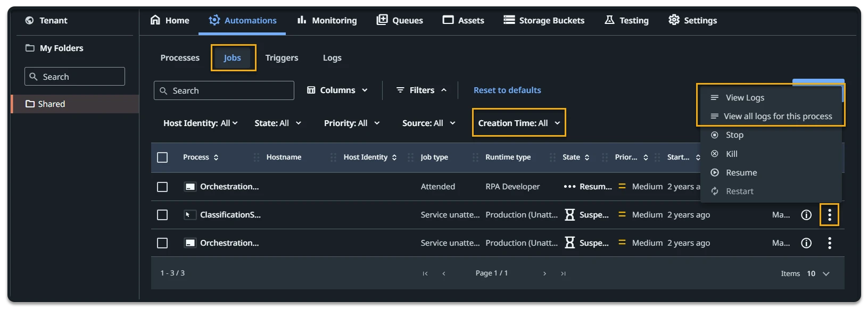
Task: Click the ClassificationS process type icon
Action: [x=189, y=215]
